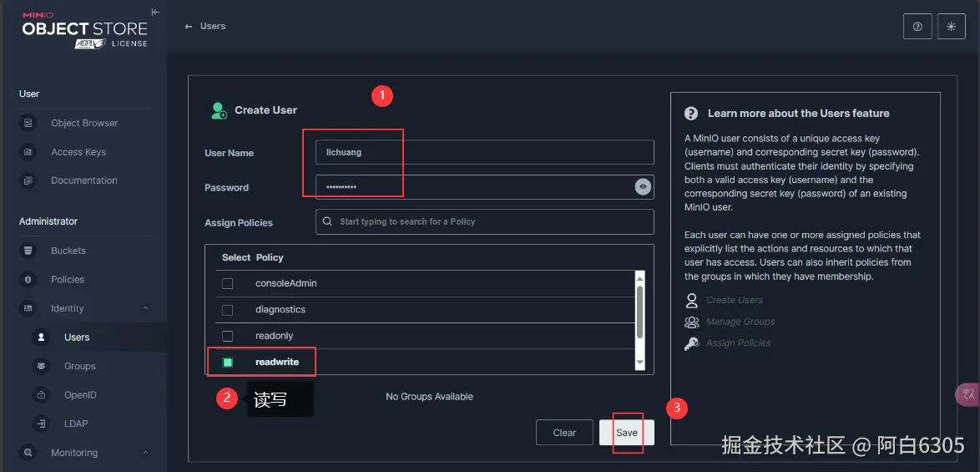
Task: Click the consoleAdmin policy name
Action: click(x=286, y=284)
